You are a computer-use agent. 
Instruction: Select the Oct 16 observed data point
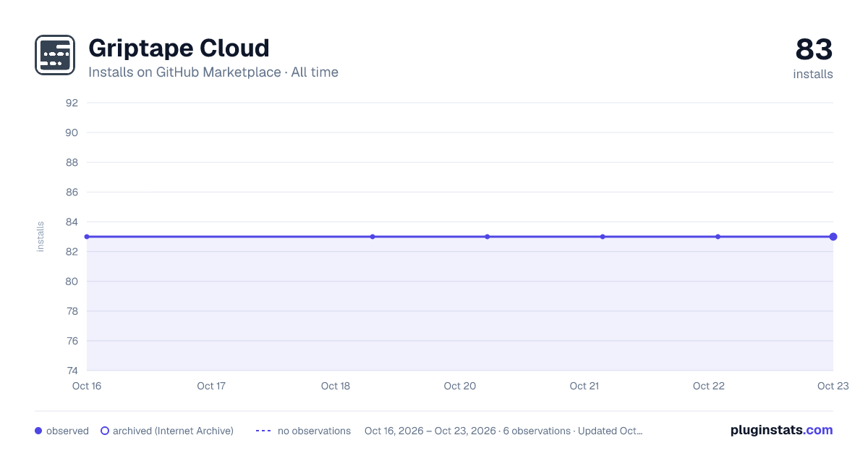click(87, 237)
